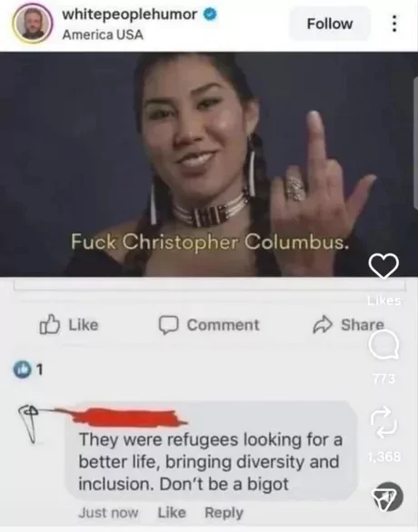This screenshot has width=418, height=532.
Task: Like the refugees comment
Action: click(x=172, y=512)
